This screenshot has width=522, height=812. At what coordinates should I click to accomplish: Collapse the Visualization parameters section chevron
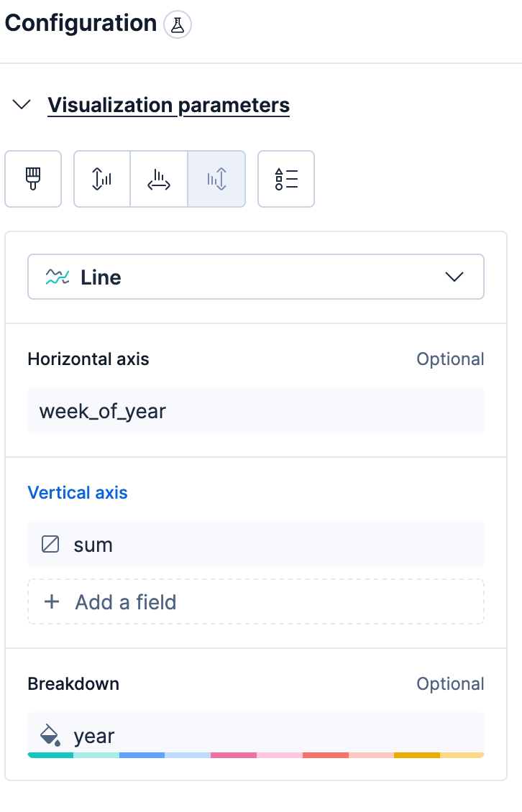pos(22,105)
